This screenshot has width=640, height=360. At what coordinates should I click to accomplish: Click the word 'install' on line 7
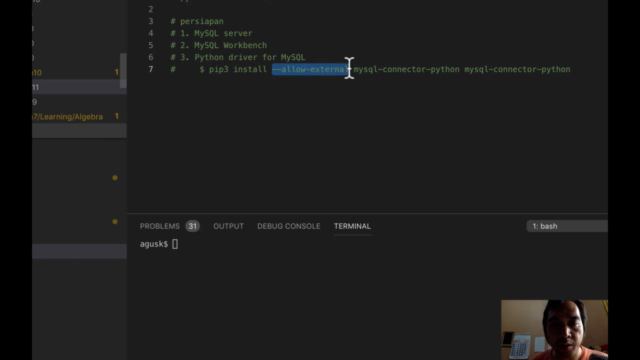point(250,69)
